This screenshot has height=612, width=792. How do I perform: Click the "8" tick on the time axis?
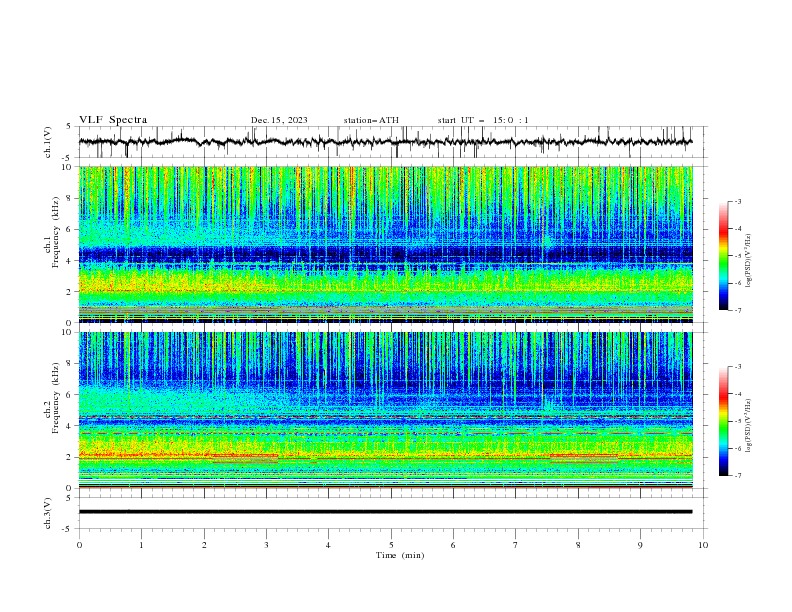(x=578, y=545)
